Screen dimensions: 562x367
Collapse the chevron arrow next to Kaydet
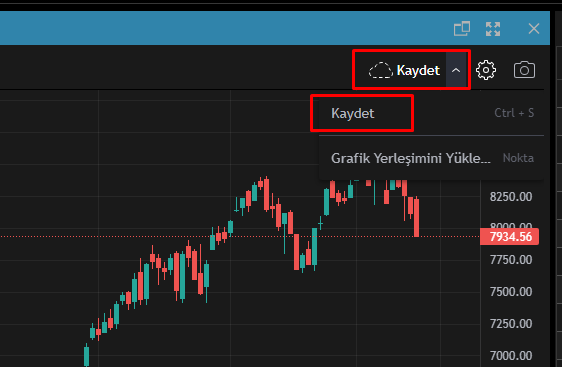456,70
